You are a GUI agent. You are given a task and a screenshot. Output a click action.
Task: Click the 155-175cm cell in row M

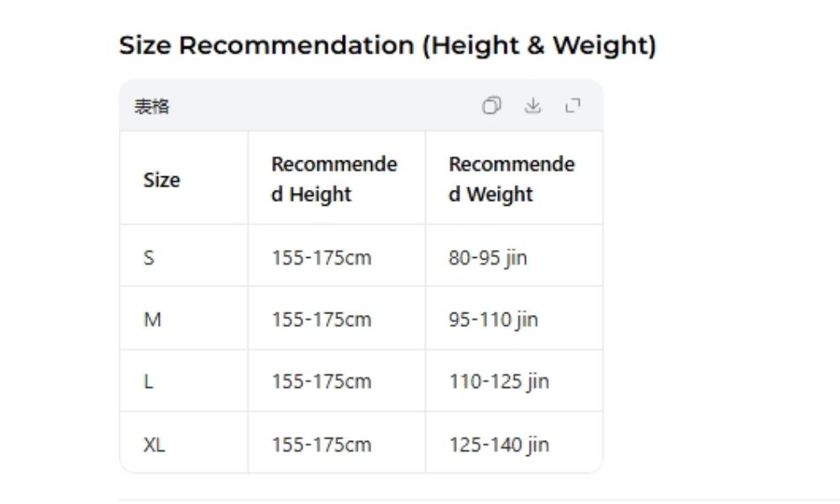tap(322, 319)
